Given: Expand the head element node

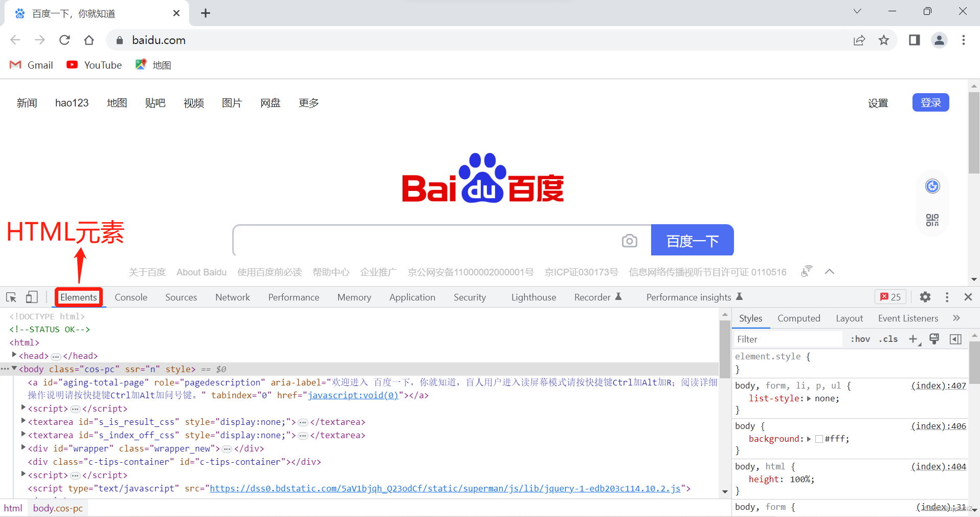Looking at the screenshot, I should coord(14,355).
